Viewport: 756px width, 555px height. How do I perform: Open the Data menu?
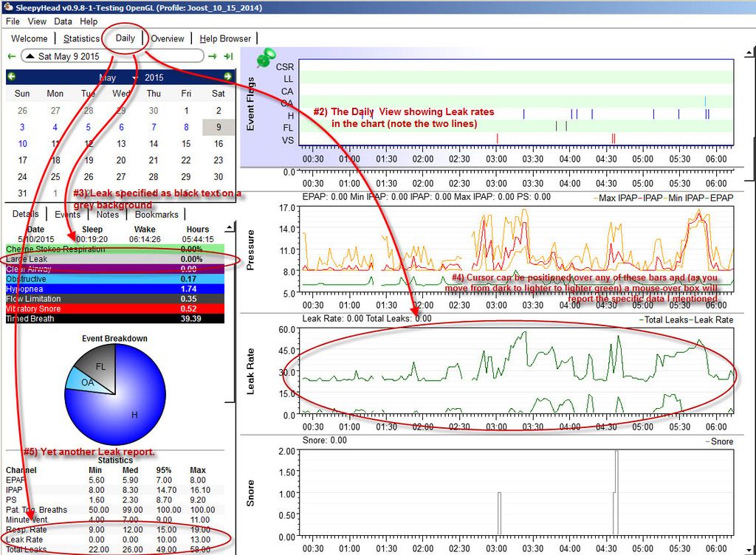click(63, 21)
